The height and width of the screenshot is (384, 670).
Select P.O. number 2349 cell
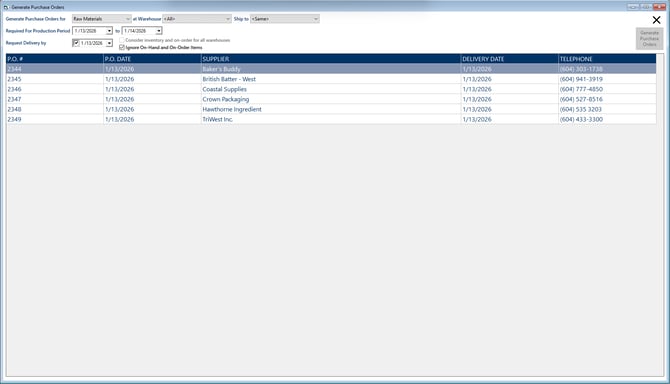pos(55,119)
